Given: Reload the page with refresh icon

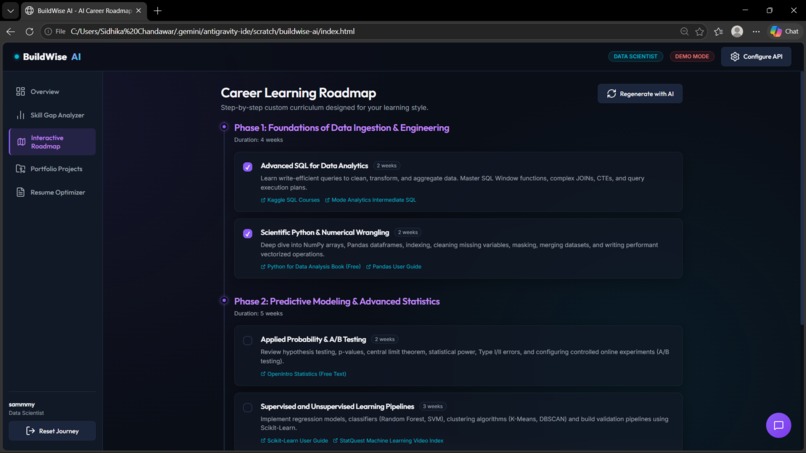Looking at the screenshot, I should [x=29, y=31].
